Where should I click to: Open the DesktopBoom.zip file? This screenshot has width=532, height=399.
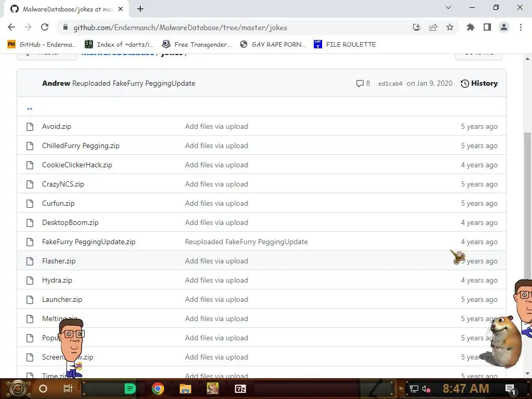click(70, 222)
